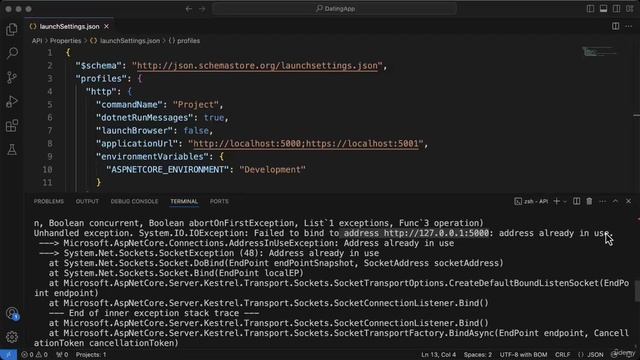Click the "Development" string value

coord(272,170)
